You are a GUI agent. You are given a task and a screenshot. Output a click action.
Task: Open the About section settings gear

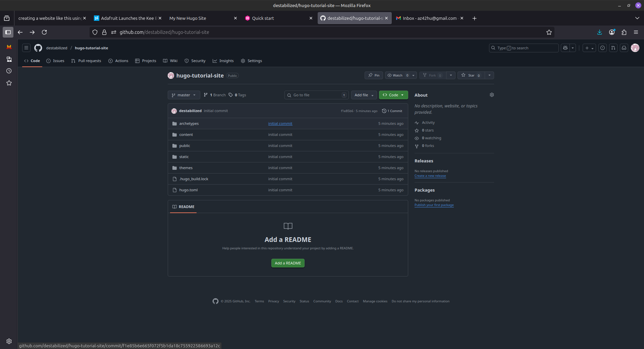491,95
